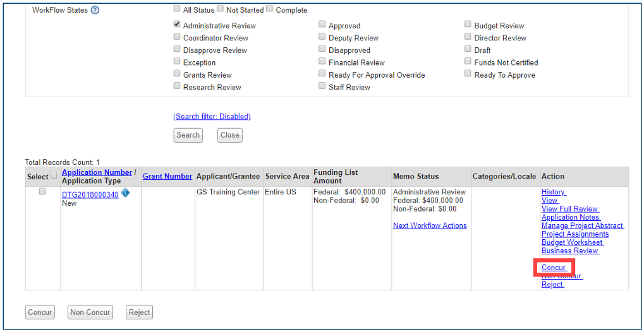Open application number DTG2018000340 link

point(90,195)
